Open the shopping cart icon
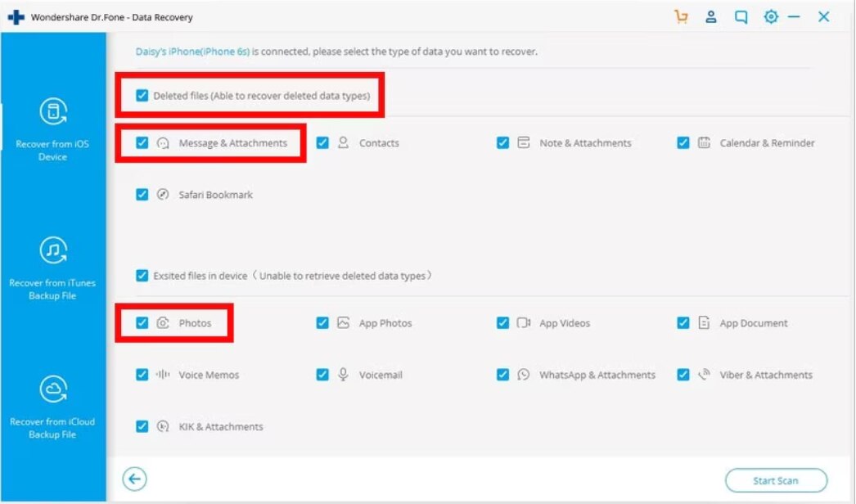 (681, 17)
